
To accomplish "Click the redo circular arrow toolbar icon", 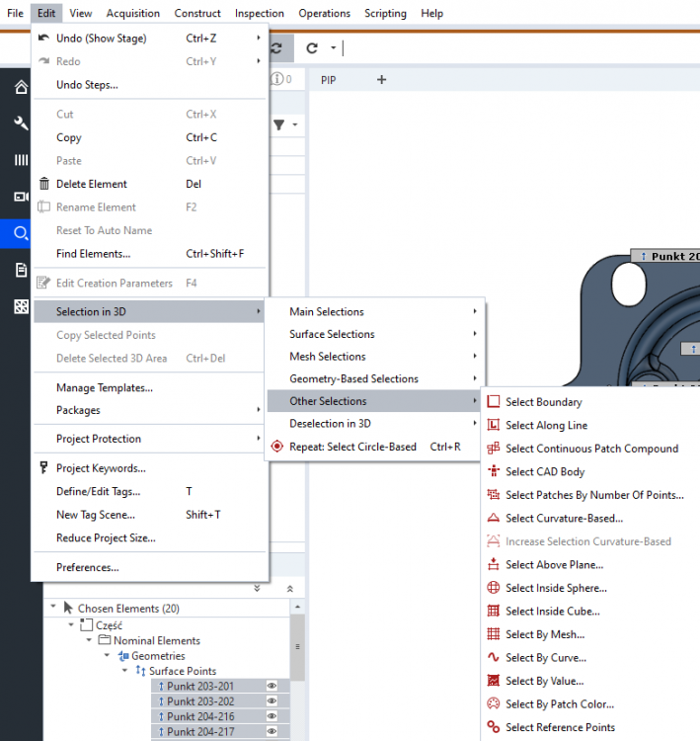I will tap(312, 48).
